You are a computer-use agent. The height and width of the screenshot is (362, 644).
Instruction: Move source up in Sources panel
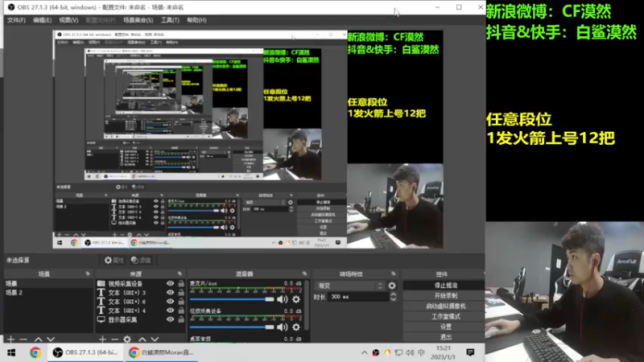click(142, 339)
